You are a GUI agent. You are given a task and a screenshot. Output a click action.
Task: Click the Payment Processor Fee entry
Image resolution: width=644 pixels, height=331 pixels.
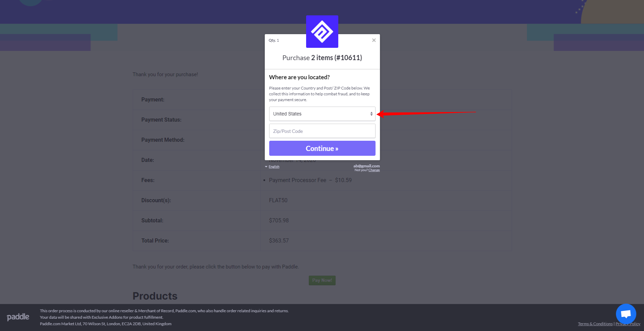tap(310, 180)
